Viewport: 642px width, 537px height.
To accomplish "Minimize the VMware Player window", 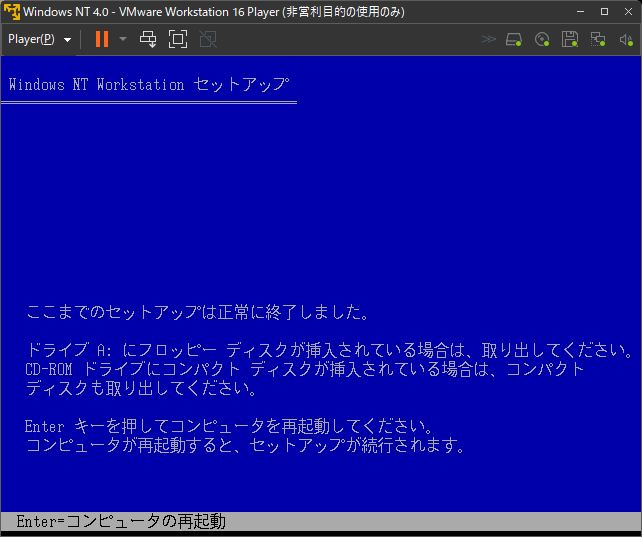I will click(580, 11).
